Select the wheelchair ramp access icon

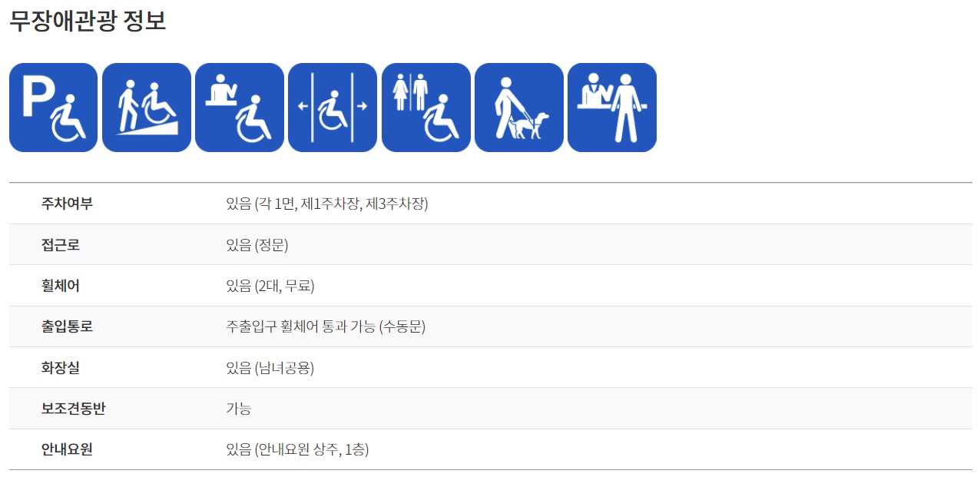point(147,108)
